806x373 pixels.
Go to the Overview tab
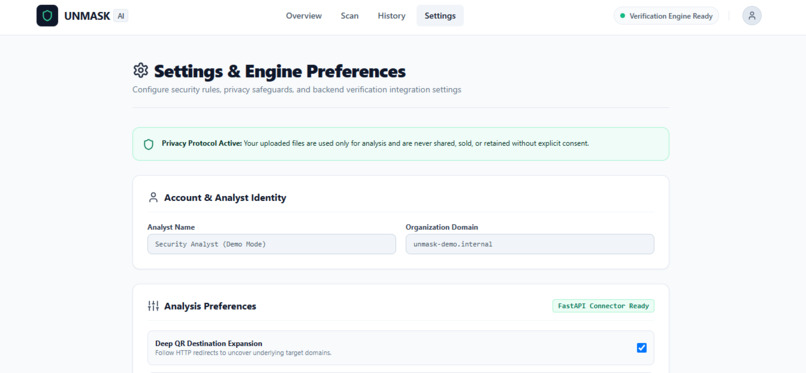304,16
